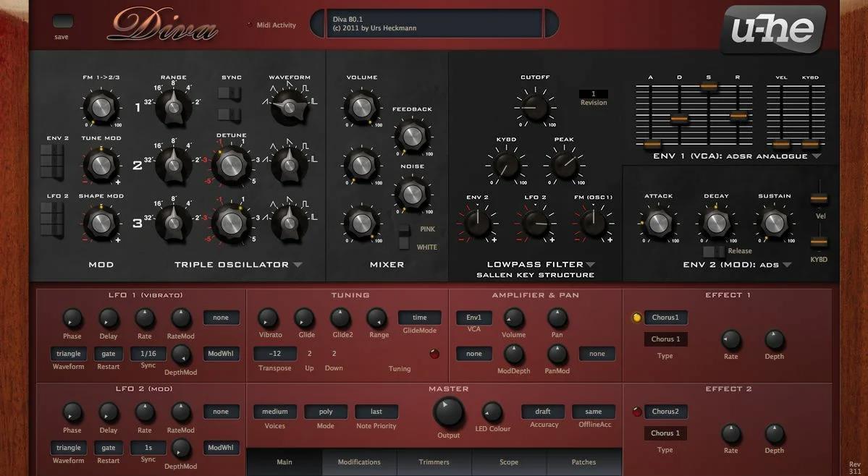868x476 pixels.
Task: Switch to the Modifications tab
Action: pos(359,462)
